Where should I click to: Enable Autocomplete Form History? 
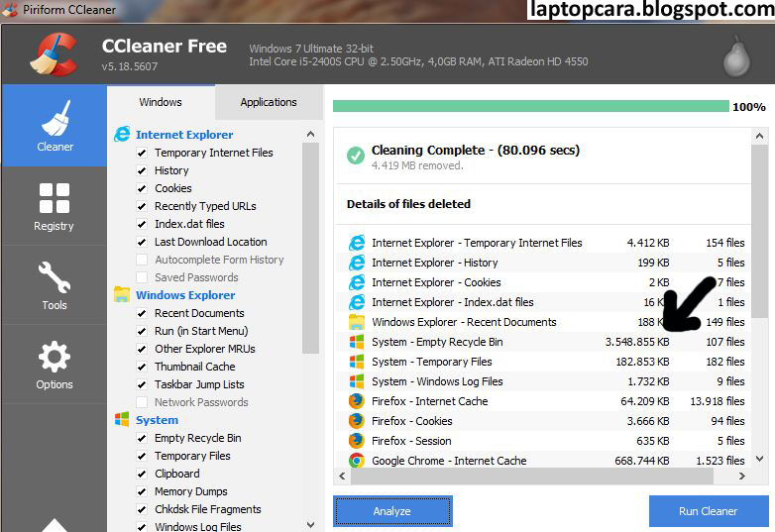pos(142,260)
